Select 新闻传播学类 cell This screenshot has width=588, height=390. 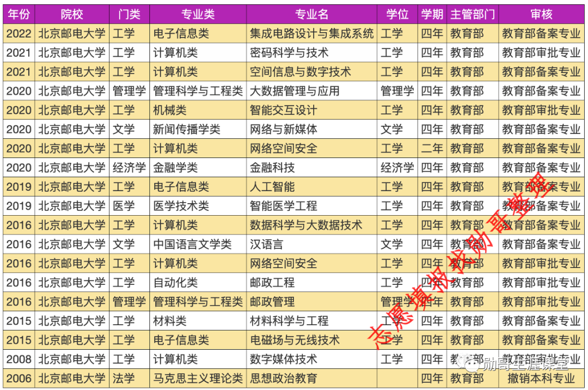pos(198,130)
